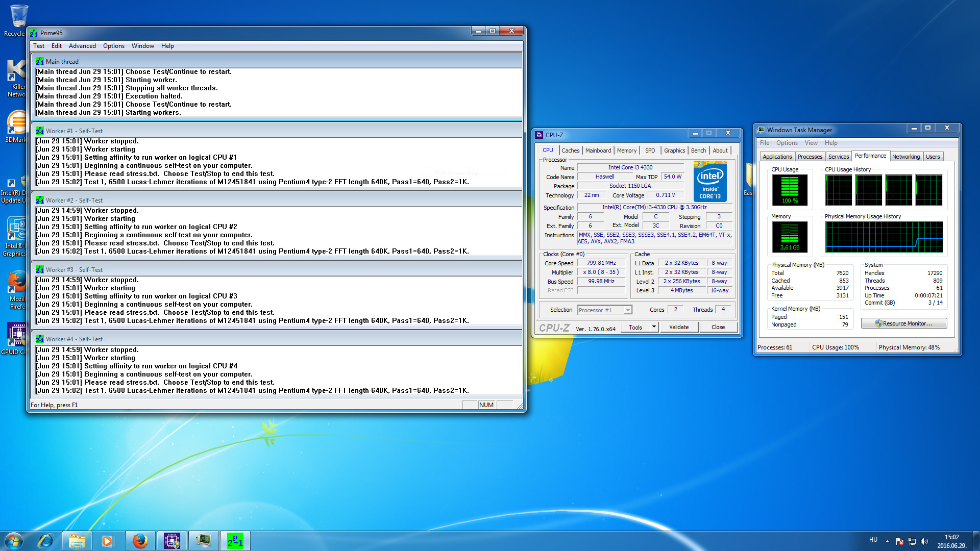Open the Processor #1 selection dropdown
Viewport: 980px width, 551px height.
(605, 310)
